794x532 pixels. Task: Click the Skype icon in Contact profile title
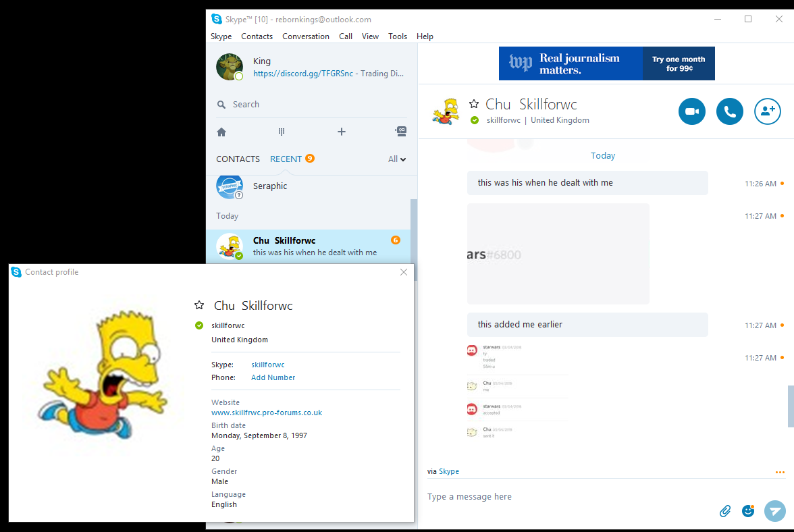(x=16, y=272)
